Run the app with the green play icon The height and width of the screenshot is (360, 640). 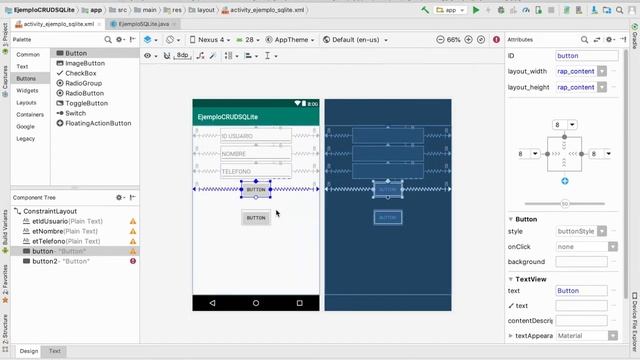(476, 10)
